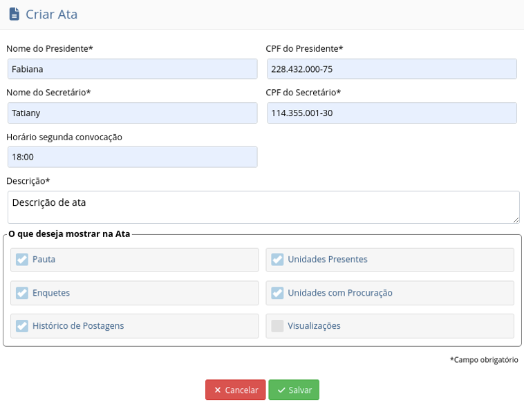Viewport: 524px width, 420px height.
Task: Save the form with Salvar button
Action: click(x=294, y=390)
